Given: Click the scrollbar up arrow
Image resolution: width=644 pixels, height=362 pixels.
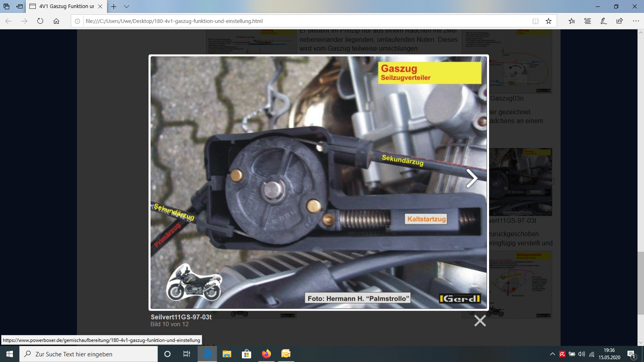Looking at the screenshot, I should [640, 33].
